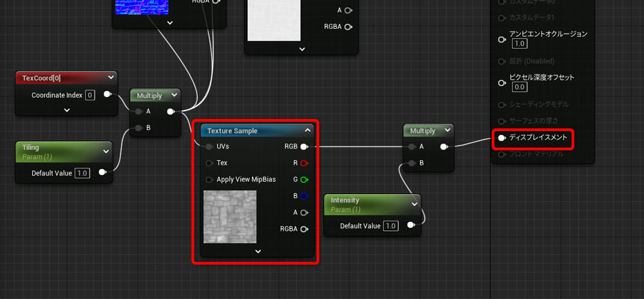The width and height of the screenshot is (644, 299).
Task: Expand the Texture Sample bottom chevron
Action: click(258, 251)
